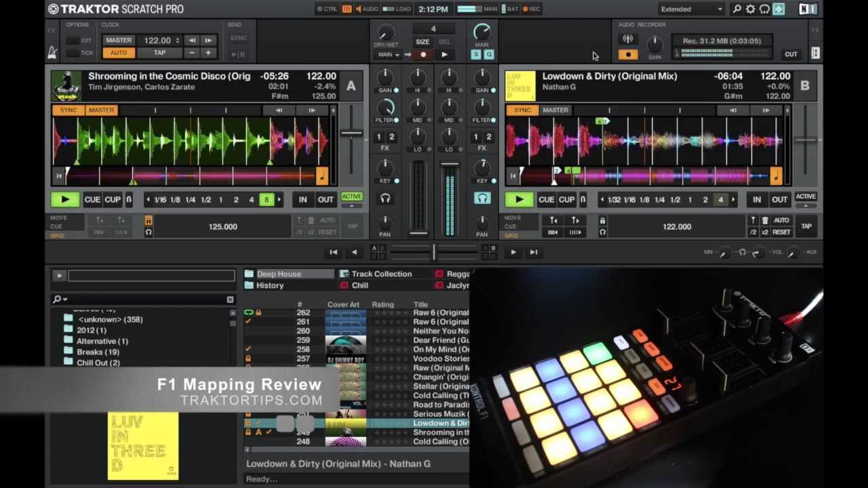Click Deck A orange note keylock icon
The width and height of the screenshot is (868, 488).
(322, 176)
